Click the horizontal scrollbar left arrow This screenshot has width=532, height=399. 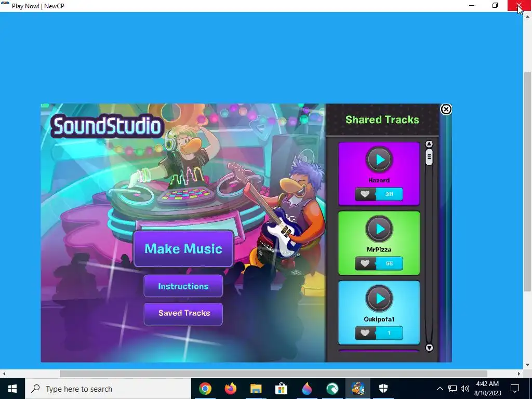point(4,374)
